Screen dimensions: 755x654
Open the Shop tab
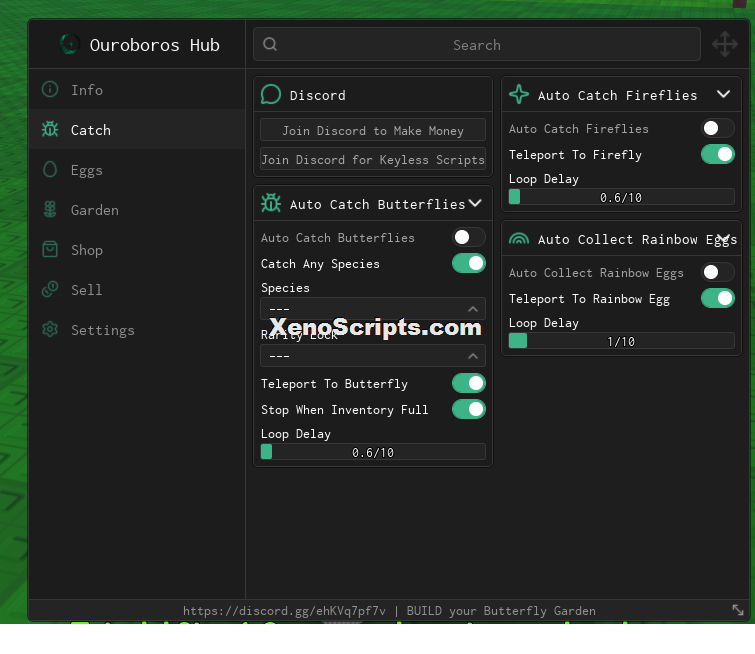pos(137,249)
